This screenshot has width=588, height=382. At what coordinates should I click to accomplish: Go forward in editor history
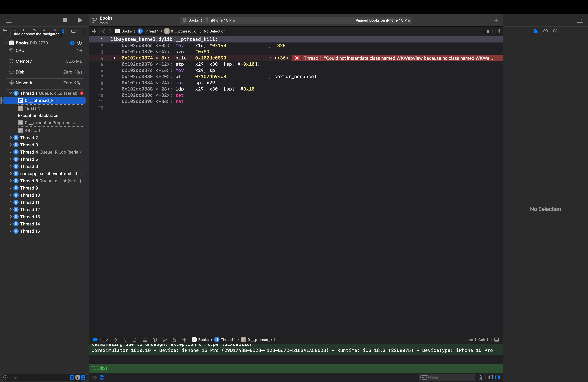(110, 31)
